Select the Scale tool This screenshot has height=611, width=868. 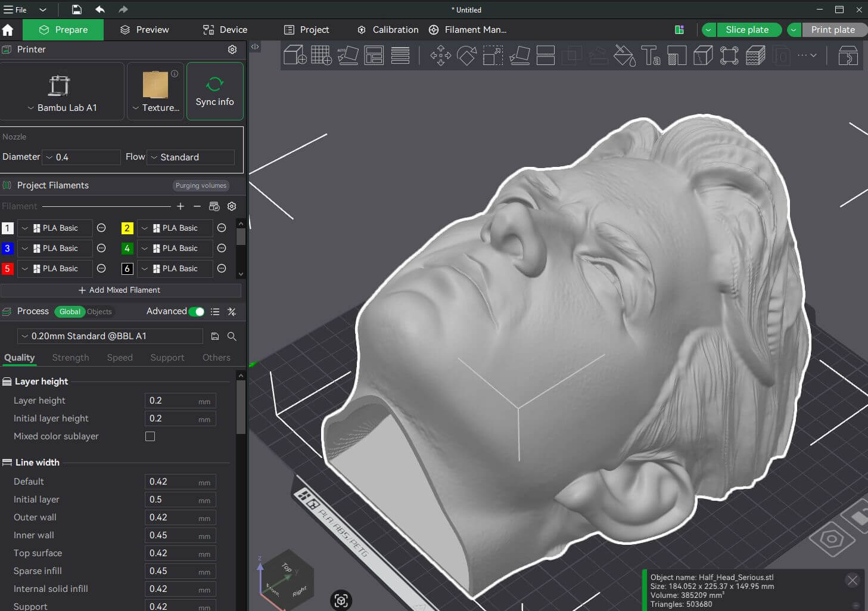(493, 55)
